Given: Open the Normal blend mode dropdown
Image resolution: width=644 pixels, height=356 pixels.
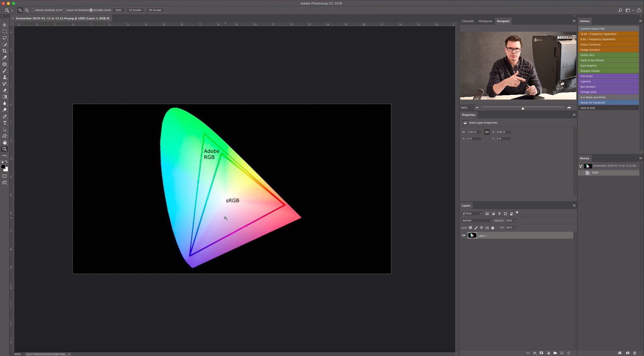Looking at the screenshot, I should tap(477, 221).
